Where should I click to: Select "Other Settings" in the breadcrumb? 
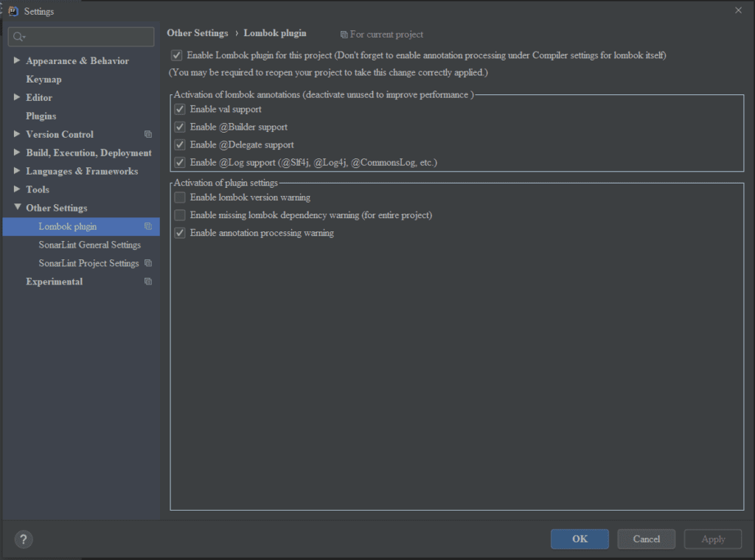198,32
